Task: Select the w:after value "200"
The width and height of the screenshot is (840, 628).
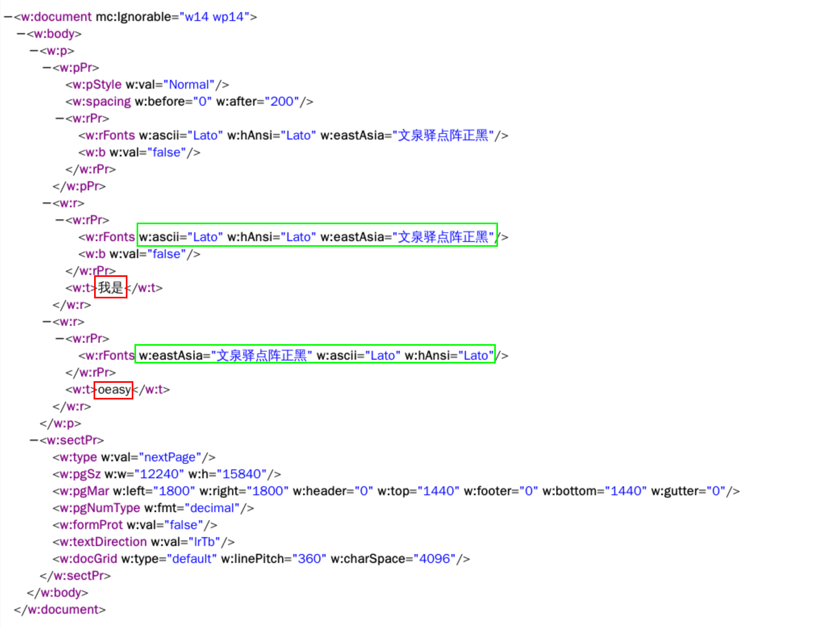Action: (281, 102)
